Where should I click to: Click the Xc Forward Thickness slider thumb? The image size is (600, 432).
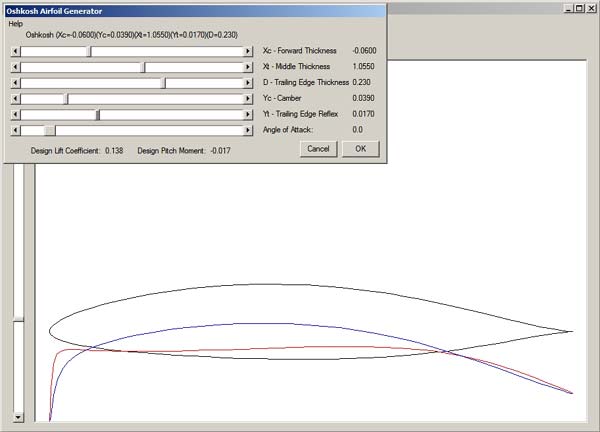(89, 51)
